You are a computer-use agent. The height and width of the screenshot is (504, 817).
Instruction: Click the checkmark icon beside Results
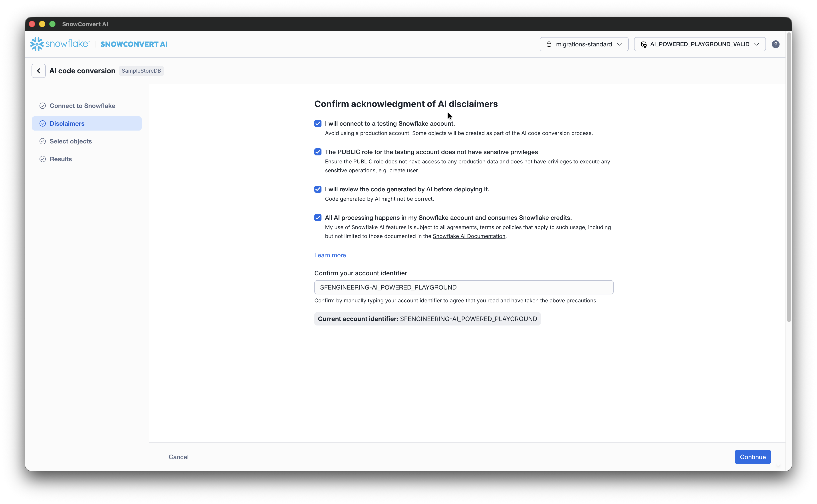coord(43,159)
